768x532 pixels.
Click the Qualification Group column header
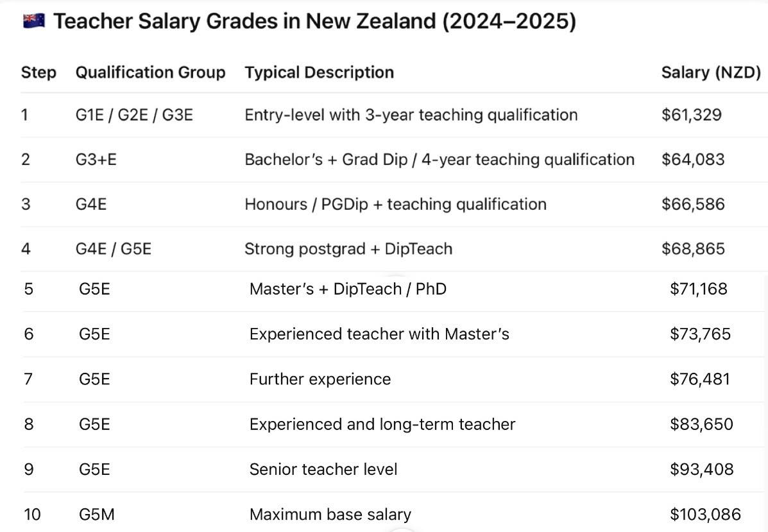[x=150, y=73]
